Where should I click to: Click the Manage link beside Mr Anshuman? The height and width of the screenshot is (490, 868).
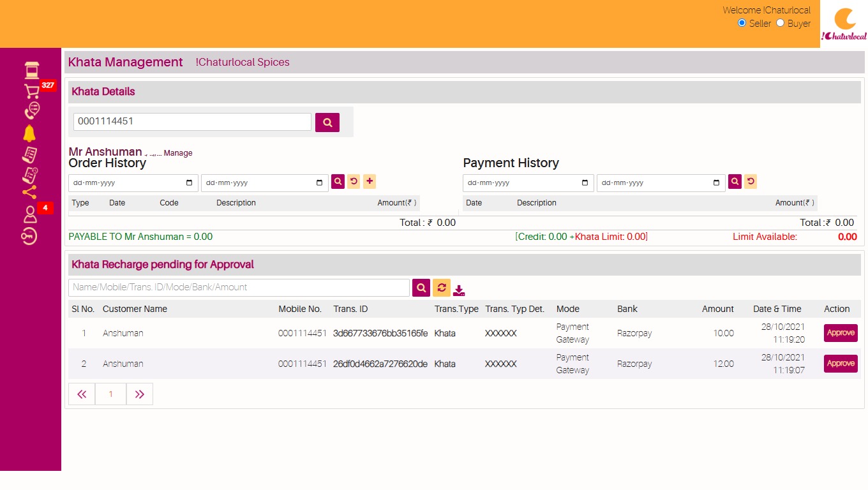tap(178, 153)
